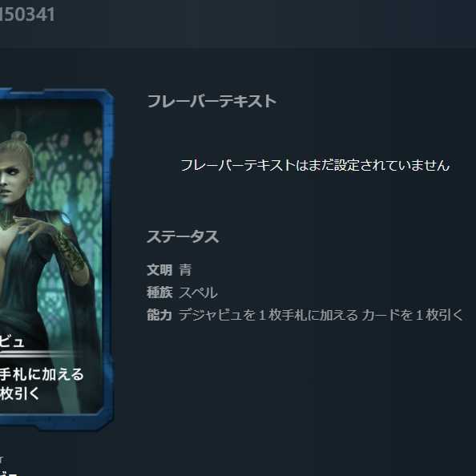Screen dimensions: 476x476
Task: Click 手札に加える text on the card
Action: point(42,374)
